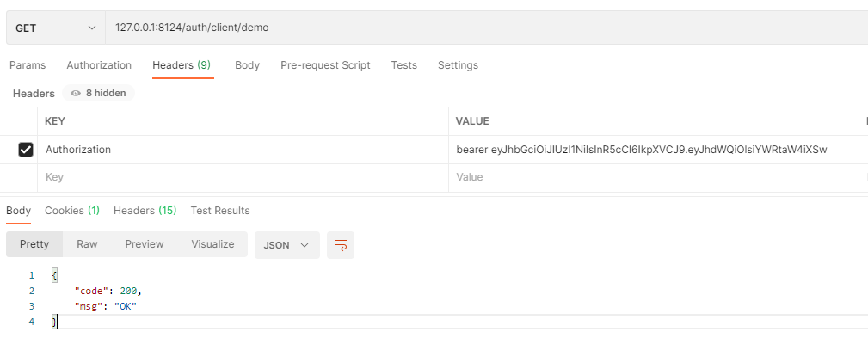Click the Preview view button
868x344 pixels.
pyautogui.click(x=145, y=244)
